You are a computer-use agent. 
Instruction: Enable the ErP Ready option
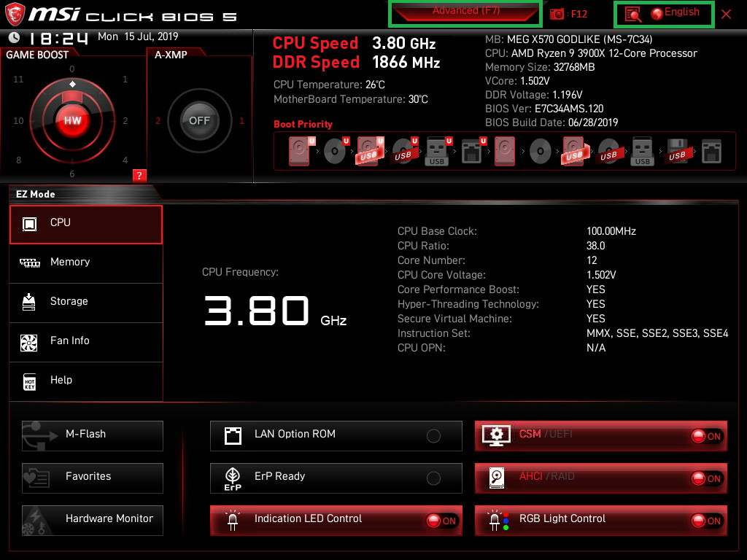pyautogui.click(x=336, y=478)
